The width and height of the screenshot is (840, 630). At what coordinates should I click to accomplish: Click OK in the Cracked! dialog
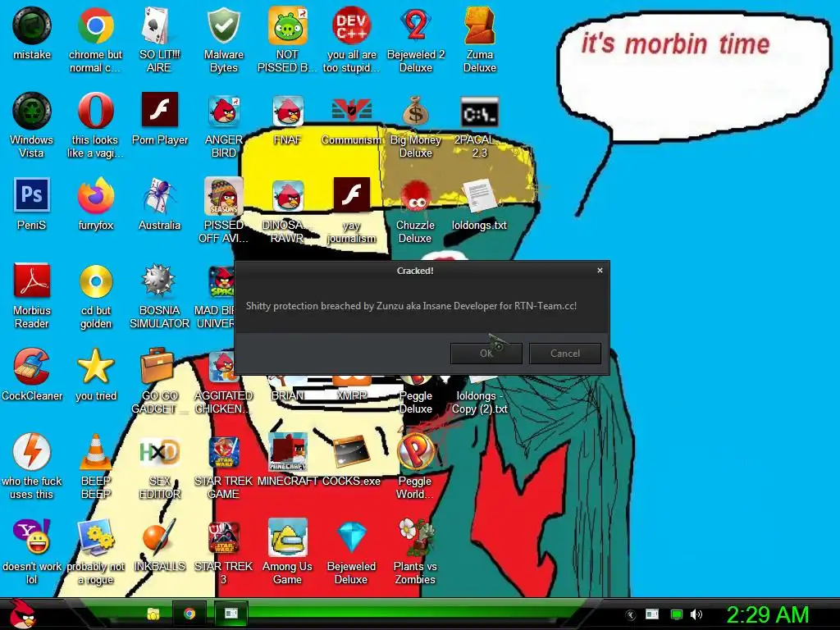(x=486, y=354)
